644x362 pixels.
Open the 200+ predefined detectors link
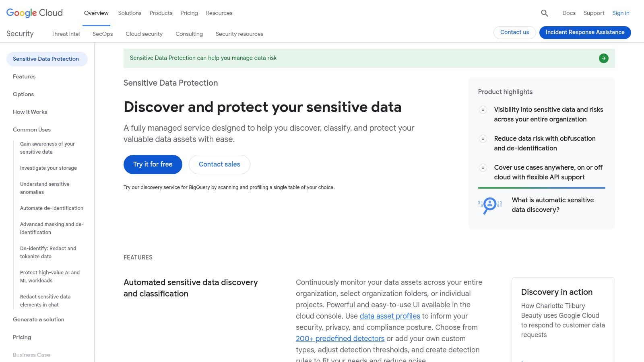tap(340, 338)
